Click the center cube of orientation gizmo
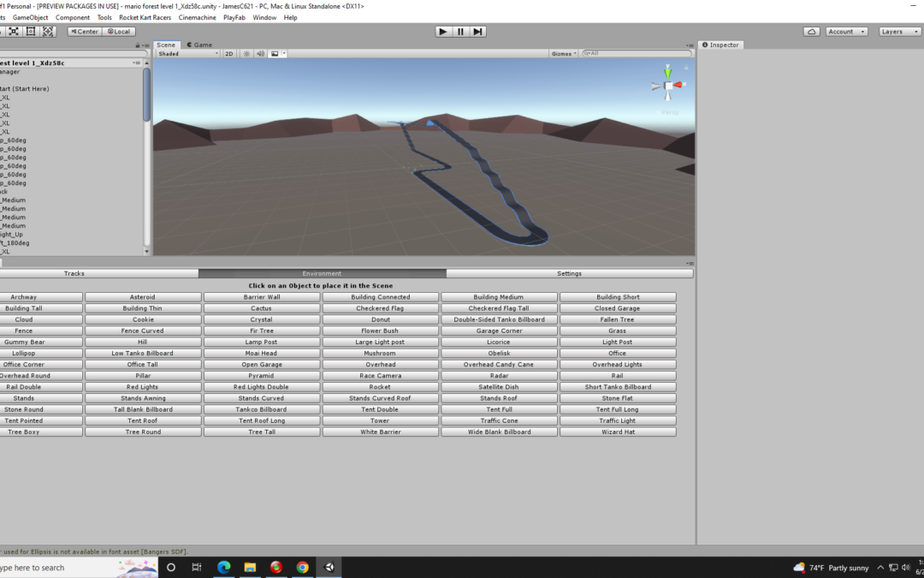The height and width of the screenshot is (578, 924). [x=668, y=86]
